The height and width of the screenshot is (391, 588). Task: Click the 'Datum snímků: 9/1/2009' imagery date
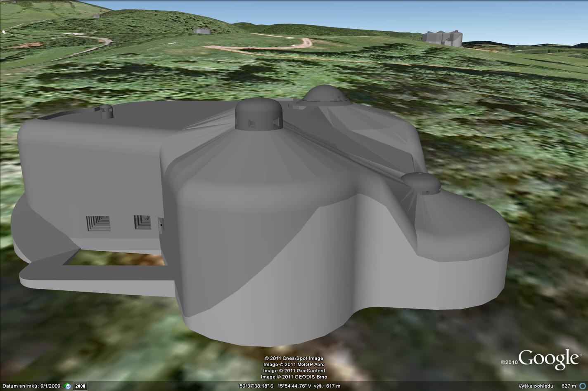click(x=31, y=386)
